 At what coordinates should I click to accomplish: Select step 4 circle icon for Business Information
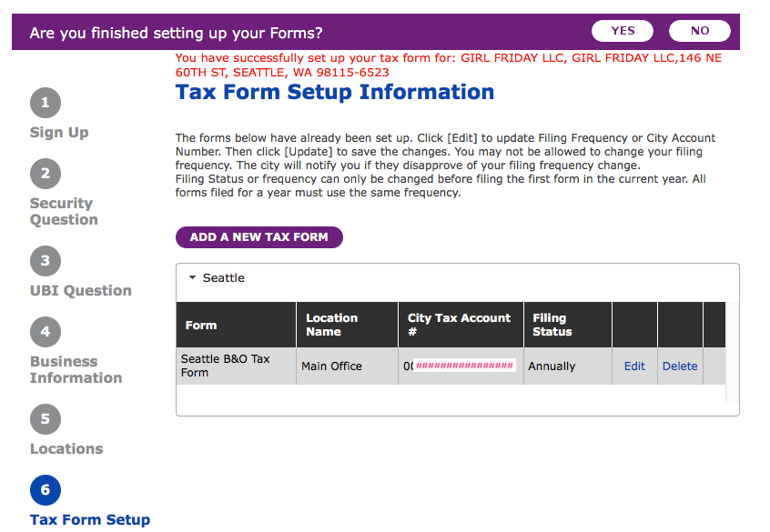click(x=46, y=332)
